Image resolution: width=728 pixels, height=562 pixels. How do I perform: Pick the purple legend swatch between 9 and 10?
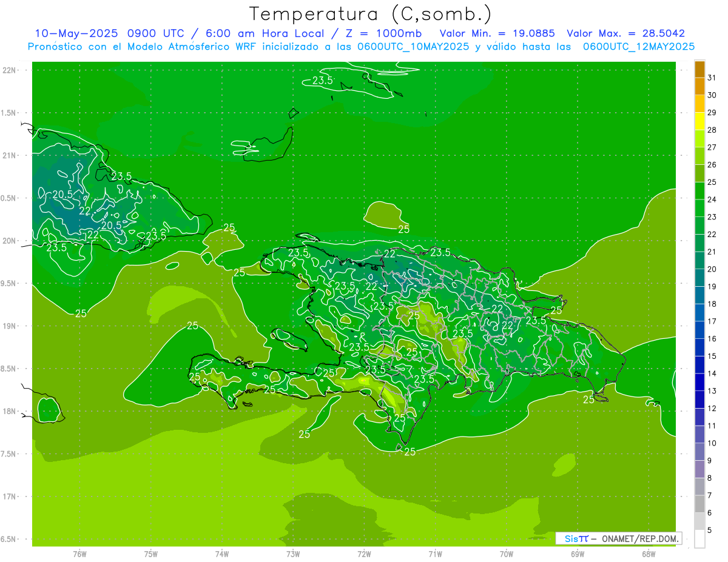point(699,452)
